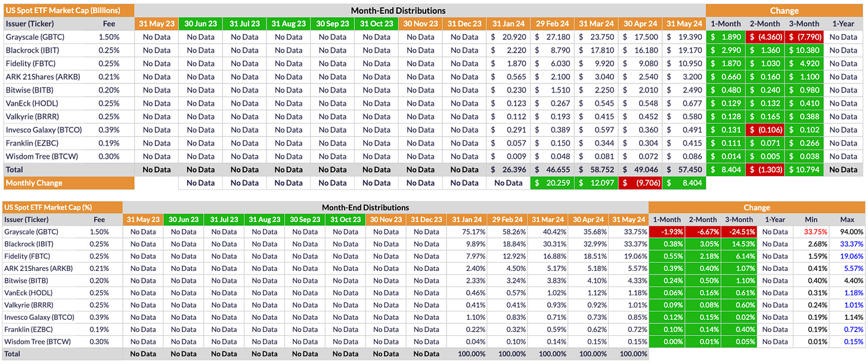Select Bitwise Max value 4.40%

[847, 281]
